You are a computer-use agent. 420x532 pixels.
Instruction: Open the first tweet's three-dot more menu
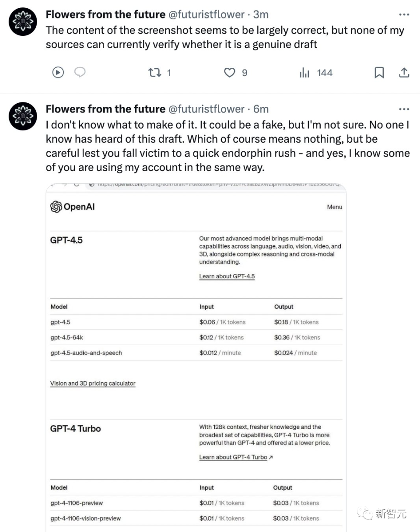(404, 14)
